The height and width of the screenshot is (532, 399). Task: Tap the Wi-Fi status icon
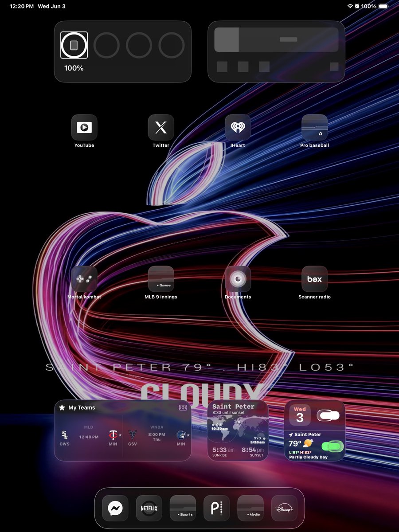(x=350, y=6)
